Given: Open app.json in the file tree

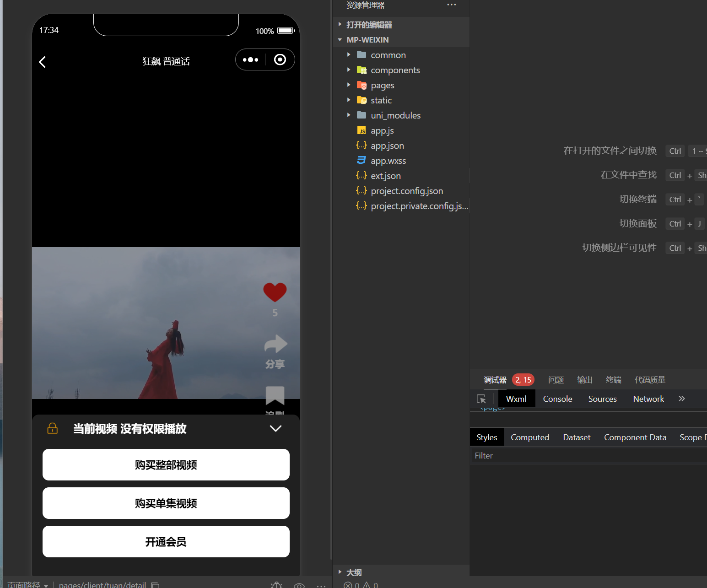Looking at the screenshot, I should tap(387, 146).
